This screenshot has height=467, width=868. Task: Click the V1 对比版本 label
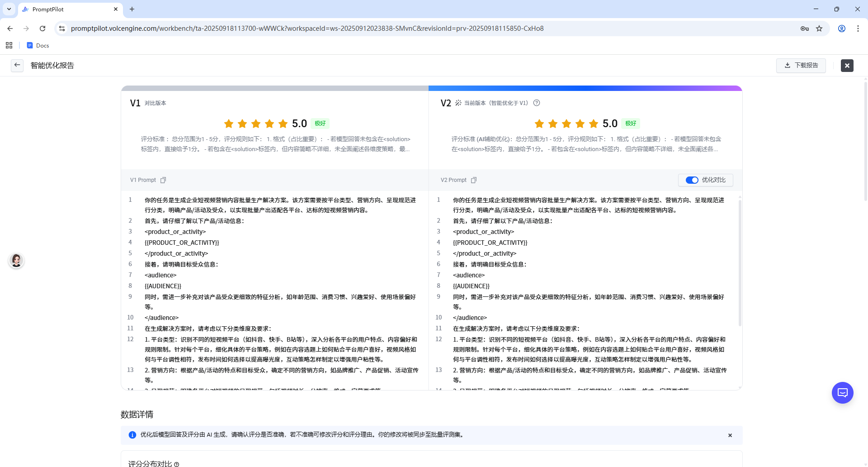155,103
